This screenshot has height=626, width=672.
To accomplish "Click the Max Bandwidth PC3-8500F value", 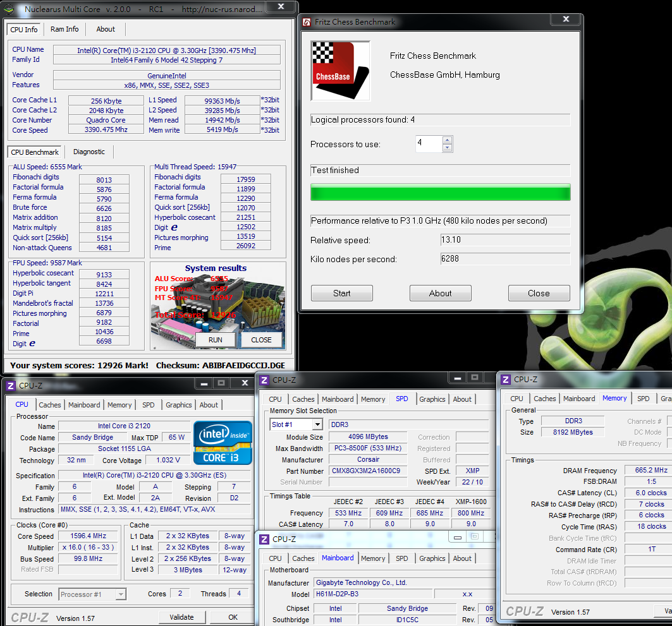I will click(x=368, y=448).
